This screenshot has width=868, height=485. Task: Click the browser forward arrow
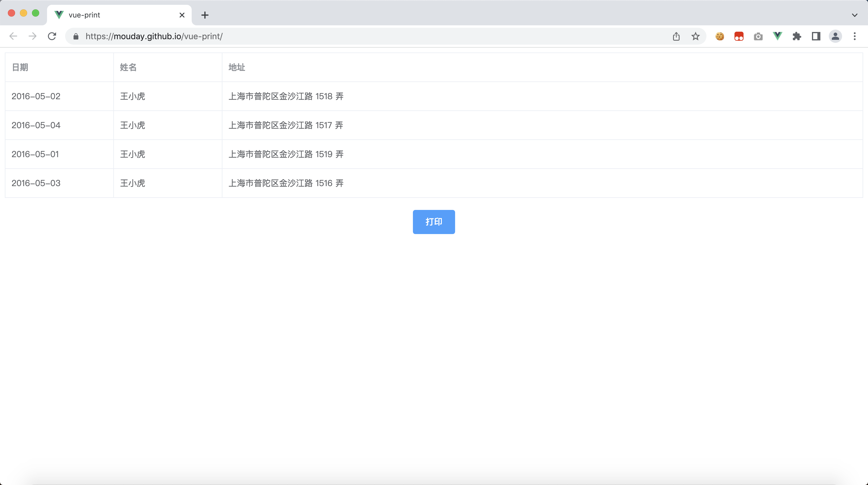click(x=32, y=36)
